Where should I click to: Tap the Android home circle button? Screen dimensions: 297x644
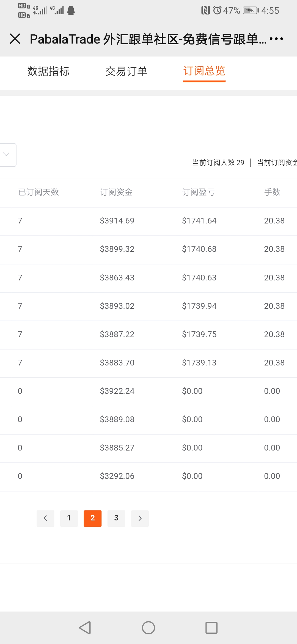click(x=148, y=628)
